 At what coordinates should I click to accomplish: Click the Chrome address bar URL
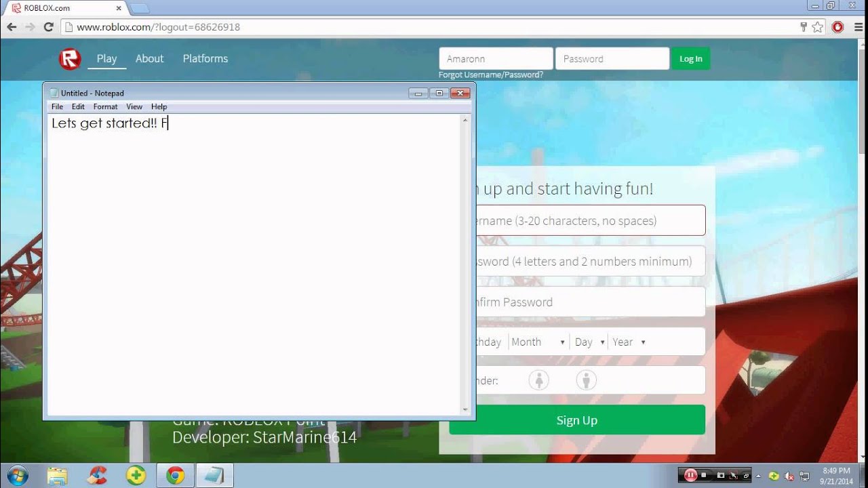pos(158,27)
